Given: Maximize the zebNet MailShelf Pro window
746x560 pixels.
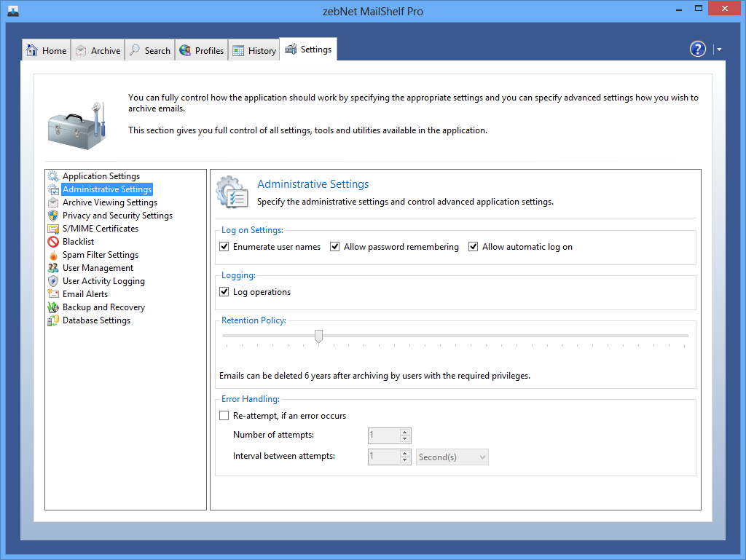Looking at the screenshot, I should click(699, 9).
